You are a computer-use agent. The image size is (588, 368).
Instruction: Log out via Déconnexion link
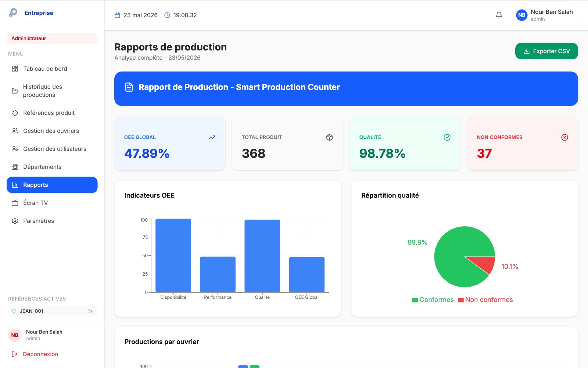click(40, 354)
